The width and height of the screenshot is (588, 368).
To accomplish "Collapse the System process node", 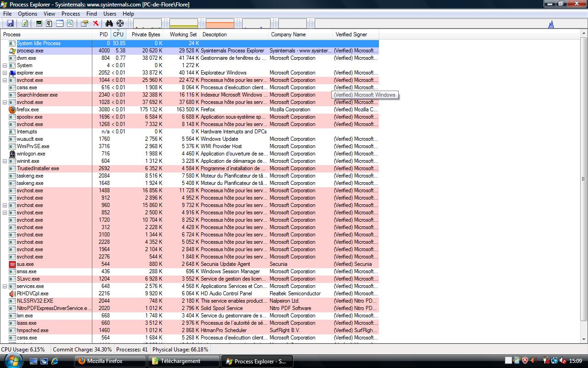I will click(5, 65).
